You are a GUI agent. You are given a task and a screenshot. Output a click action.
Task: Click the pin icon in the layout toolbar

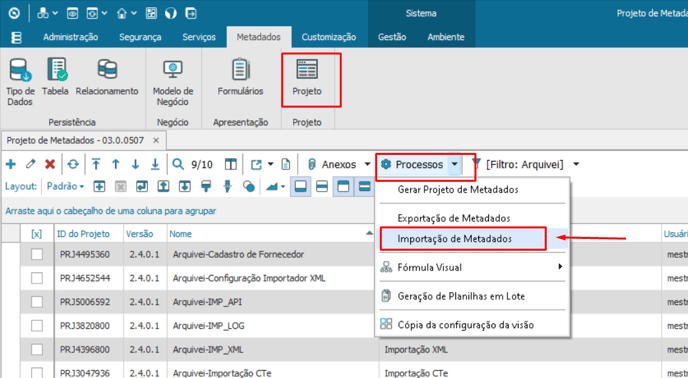pyautogui.click(x=227, y=187)
